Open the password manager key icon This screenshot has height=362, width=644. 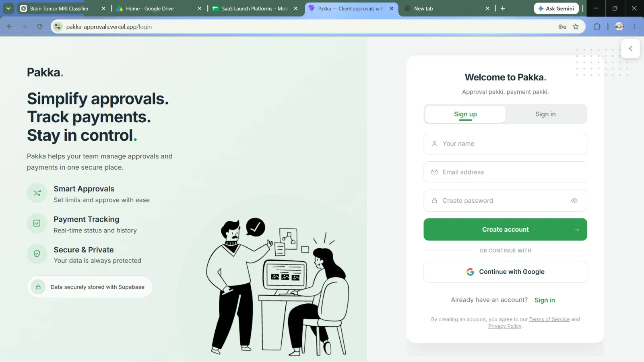click(562, 27)
